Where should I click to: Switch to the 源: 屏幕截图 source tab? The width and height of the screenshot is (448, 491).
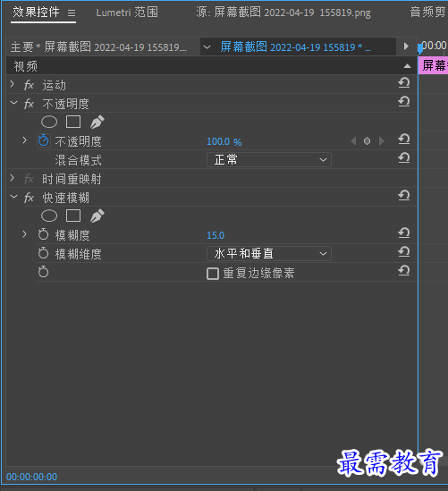pyautogui.click(x=283, y=13)
